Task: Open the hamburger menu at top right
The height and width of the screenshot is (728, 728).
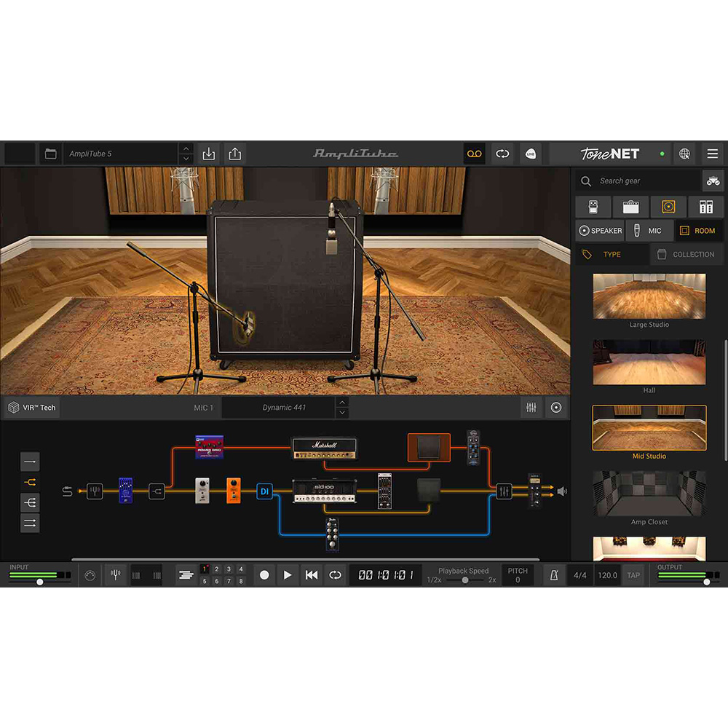Action: coord(713,154)
